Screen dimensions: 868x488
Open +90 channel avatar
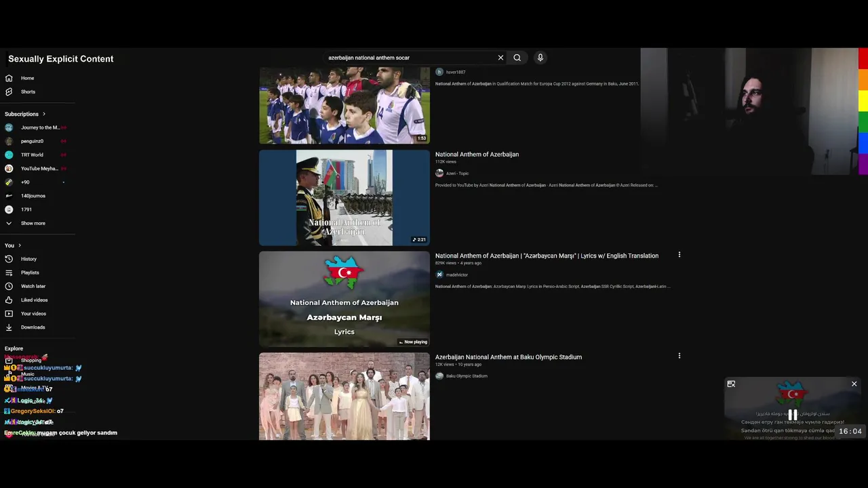point(9,182)
